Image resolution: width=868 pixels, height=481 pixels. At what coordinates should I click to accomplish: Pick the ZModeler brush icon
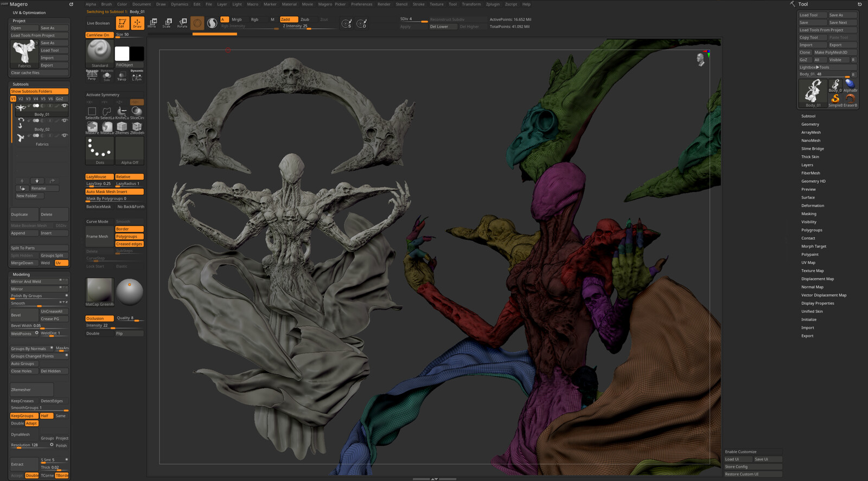click(137, 127)
